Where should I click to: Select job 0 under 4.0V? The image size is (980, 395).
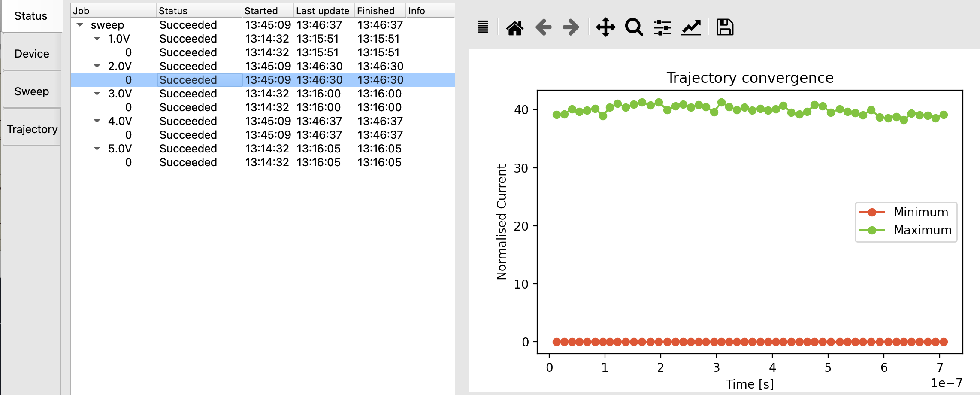point(128,135)
